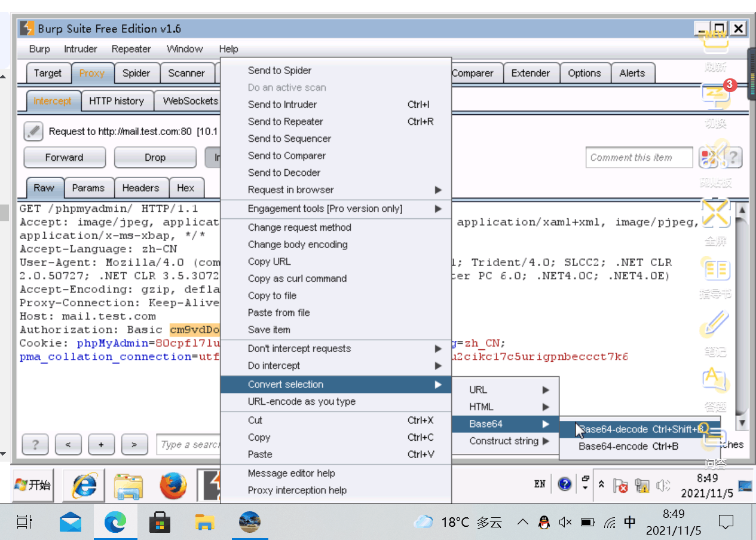Expand the inner tray hidden icons arrow
Image resolution: width=756 pixels, height=540 pixels.
(x=601, y=484)
